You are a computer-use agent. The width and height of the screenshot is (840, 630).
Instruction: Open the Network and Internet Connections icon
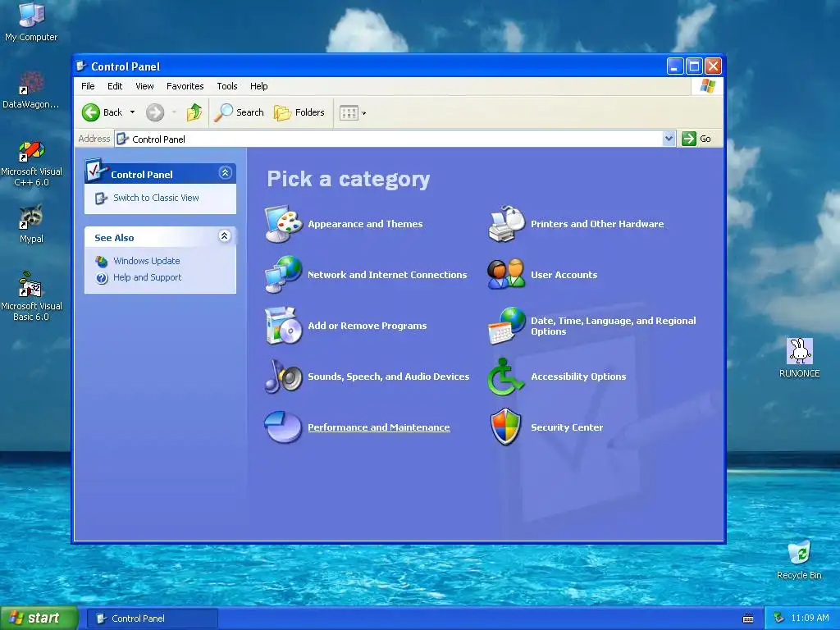[284, 274]
